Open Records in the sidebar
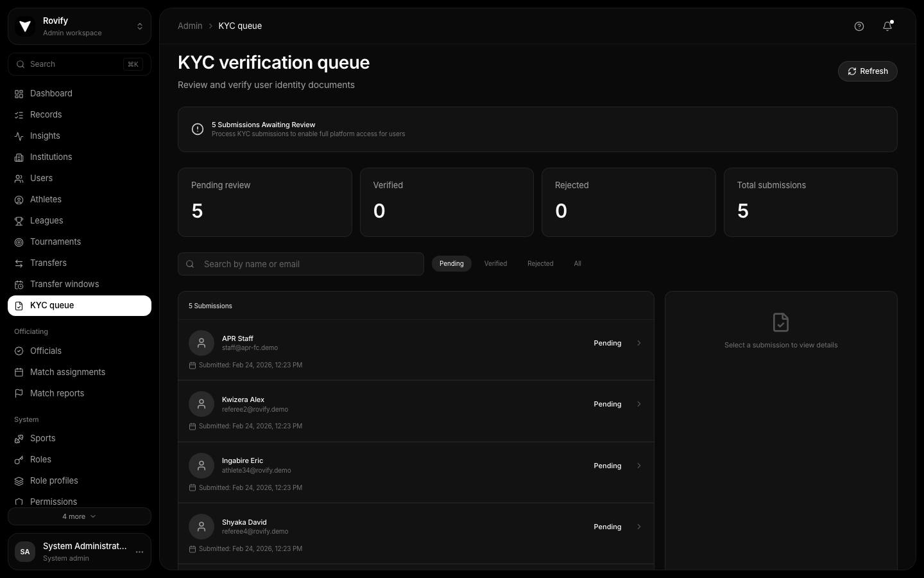 pos(80,115)
